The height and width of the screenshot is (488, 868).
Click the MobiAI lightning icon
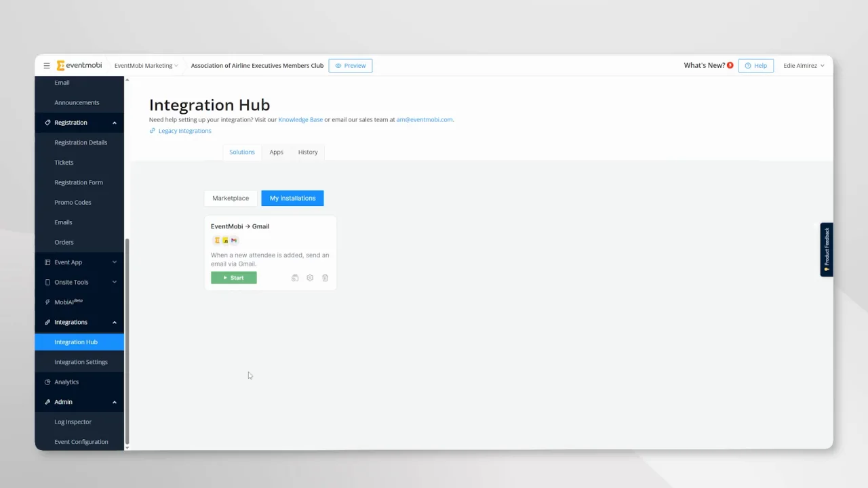(x=47, y=302)
